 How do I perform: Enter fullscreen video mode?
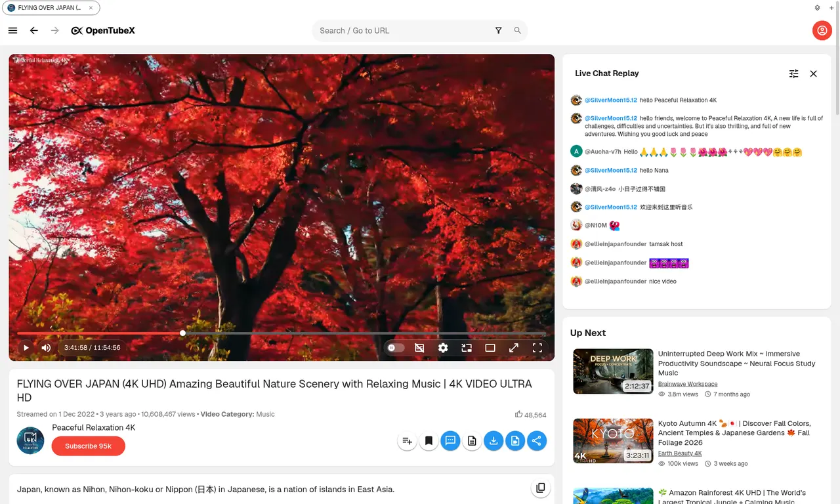(x=537, y=348)
